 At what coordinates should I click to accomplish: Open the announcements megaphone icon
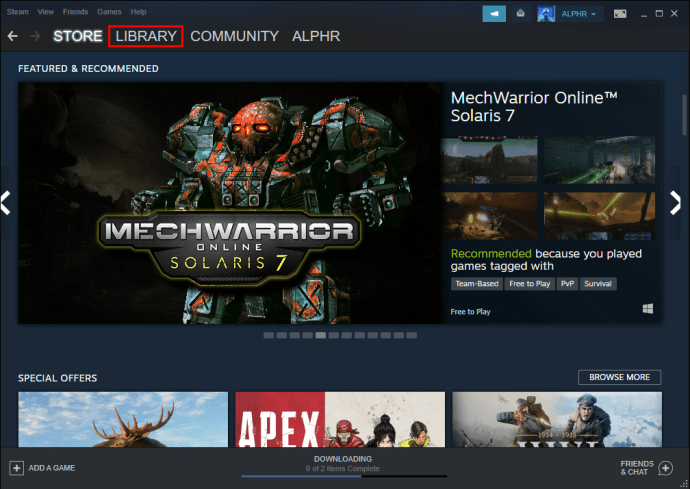(x=494, y=14)
